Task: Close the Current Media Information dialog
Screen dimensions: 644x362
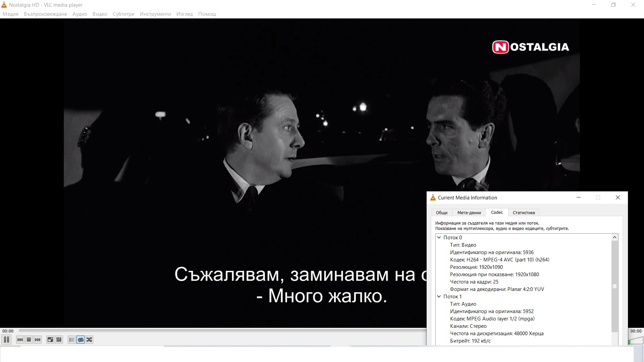Action: 618,197
